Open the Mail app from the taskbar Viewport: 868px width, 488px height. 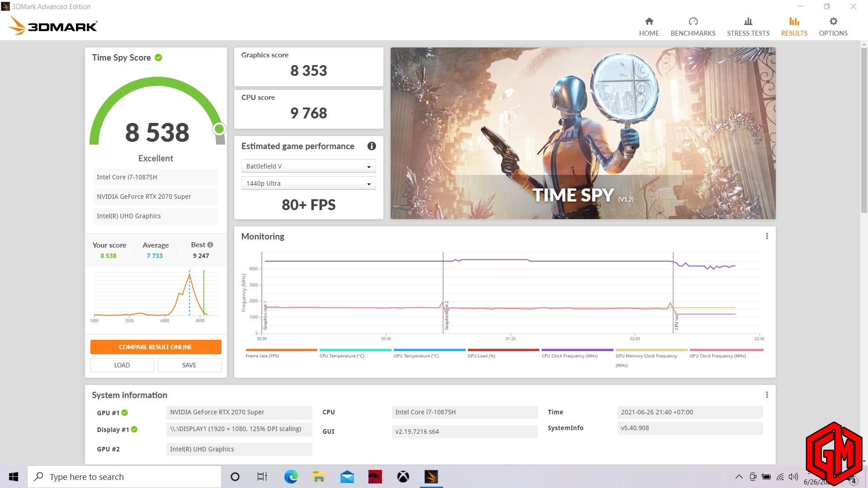coord(347,477)
